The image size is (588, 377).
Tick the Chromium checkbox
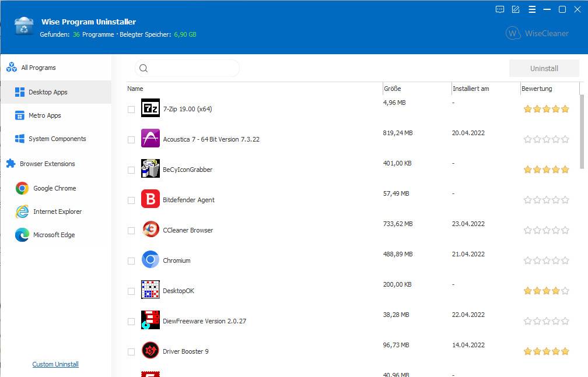(131, 261)
